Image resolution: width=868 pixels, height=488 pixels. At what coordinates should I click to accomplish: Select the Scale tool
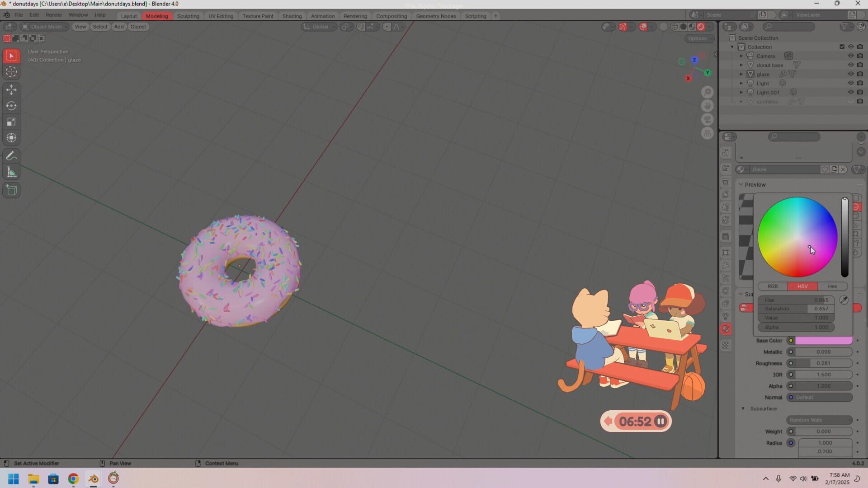11,122
